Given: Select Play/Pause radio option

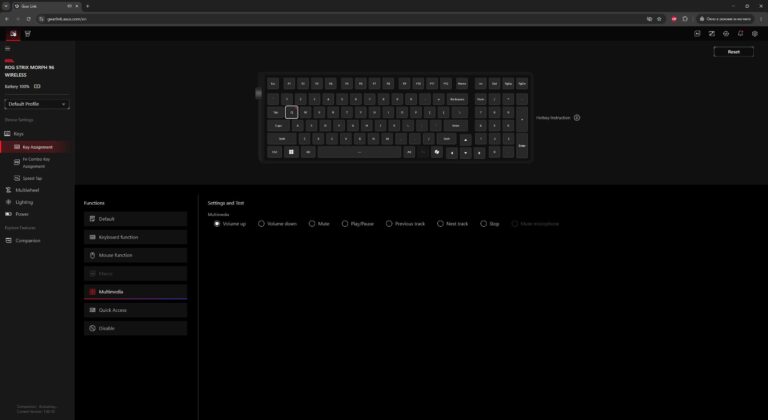Looking at the screenshot, I should (x=345, y=223).
